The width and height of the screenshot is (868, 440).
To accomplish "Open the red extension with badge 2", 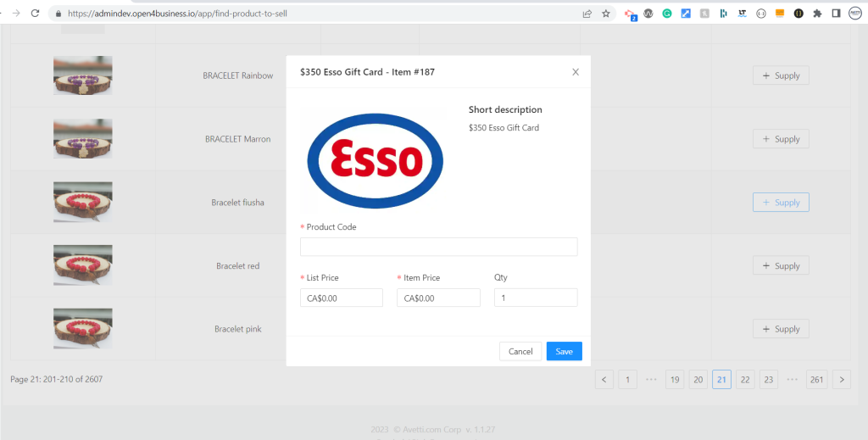I will [x=630, y=14].
